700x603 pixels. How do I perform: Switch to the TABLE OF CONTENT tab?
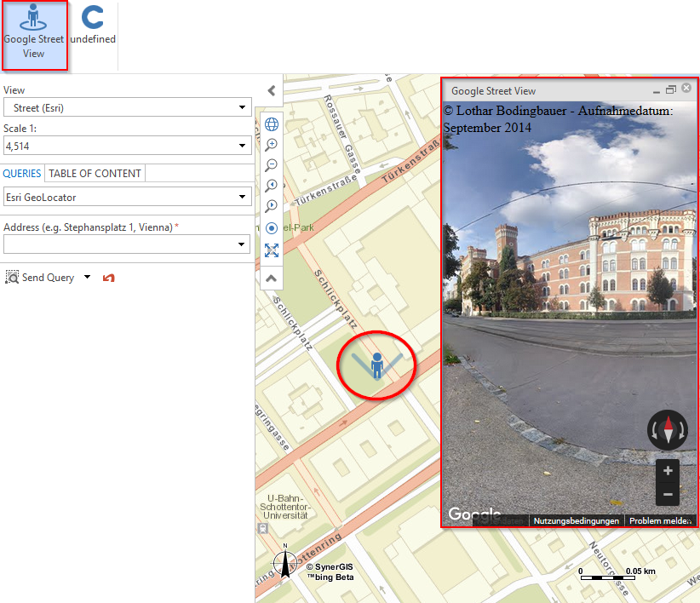coord(95,173)
